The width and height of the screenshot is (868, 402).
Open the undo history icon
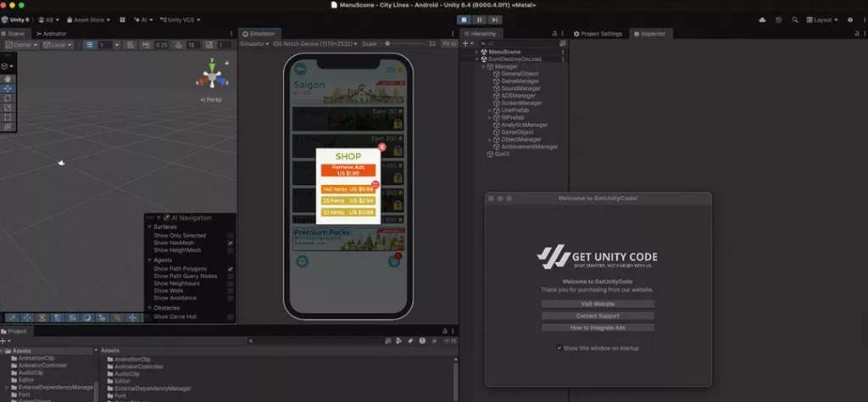(x=779, y=20)
